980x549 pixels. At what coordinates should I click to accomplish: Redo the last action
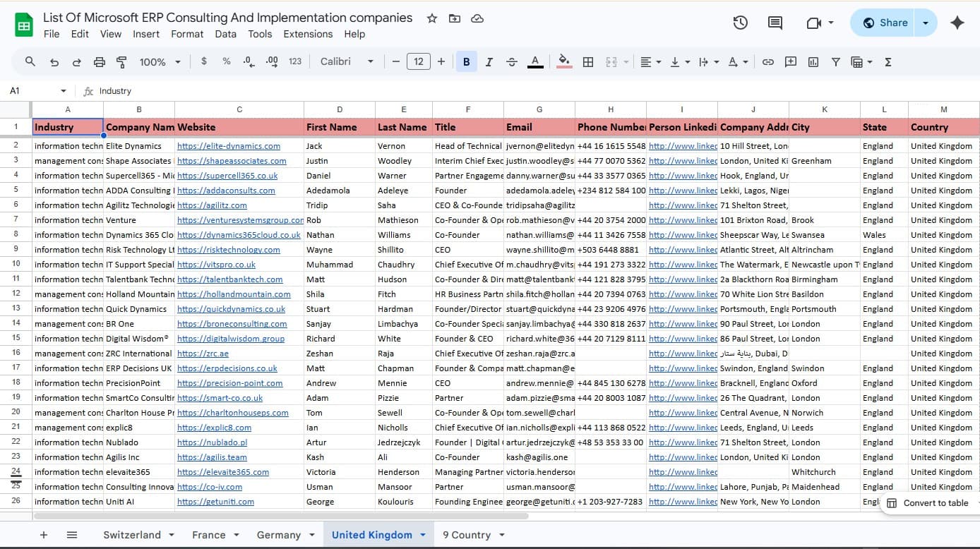[76, 62]
